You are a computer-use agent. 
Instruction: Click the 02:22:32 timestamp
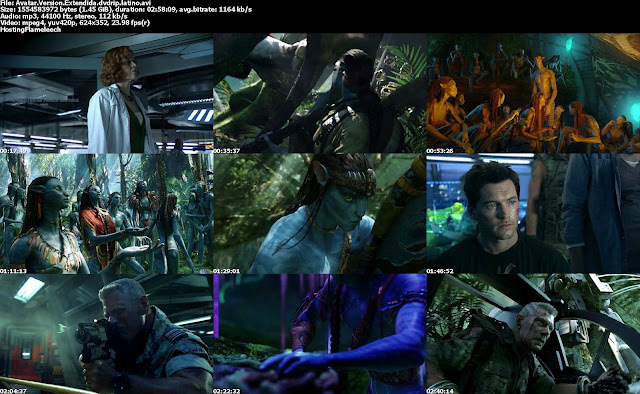[x=227, y=391]
